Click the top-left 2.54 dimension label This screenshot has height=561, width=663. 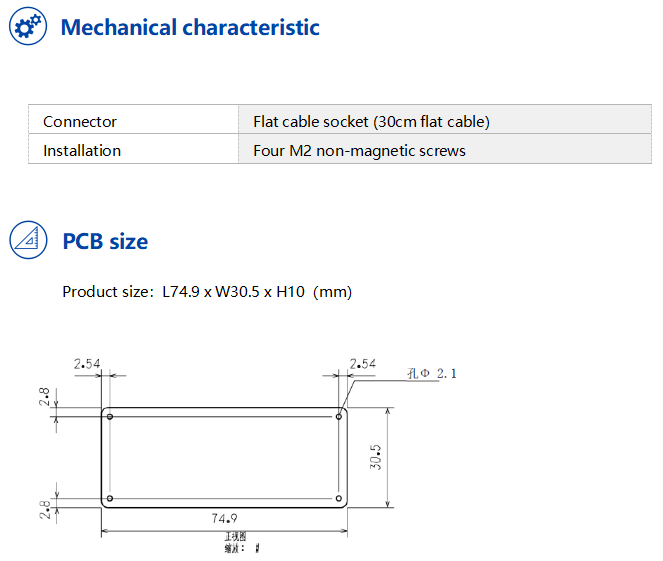87,364
